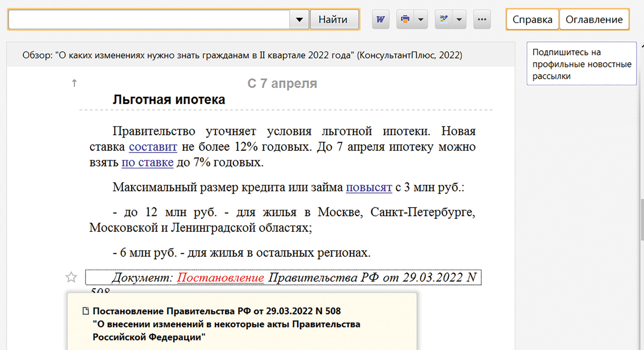
Task: Open the составит hyperlink
Action: click(153, 147)
